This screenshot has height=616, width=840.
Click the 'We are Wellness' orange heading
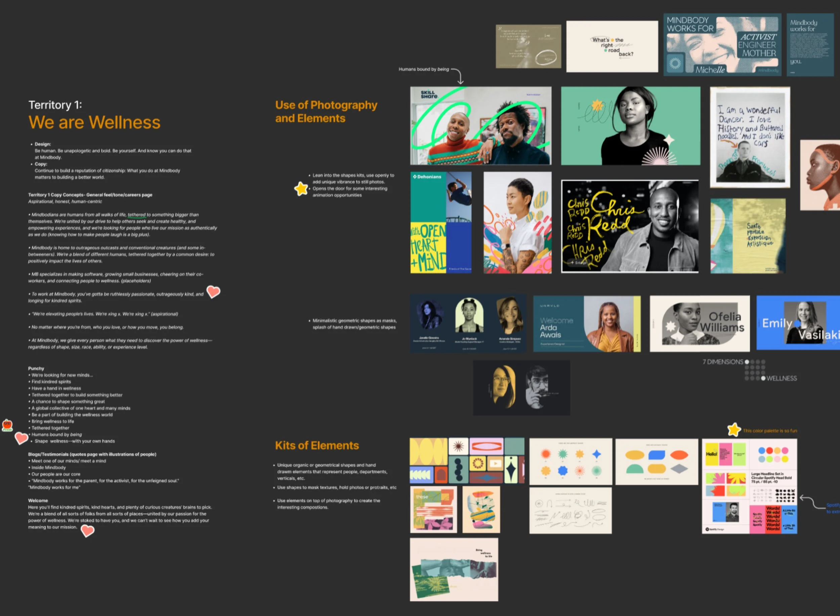94,122
